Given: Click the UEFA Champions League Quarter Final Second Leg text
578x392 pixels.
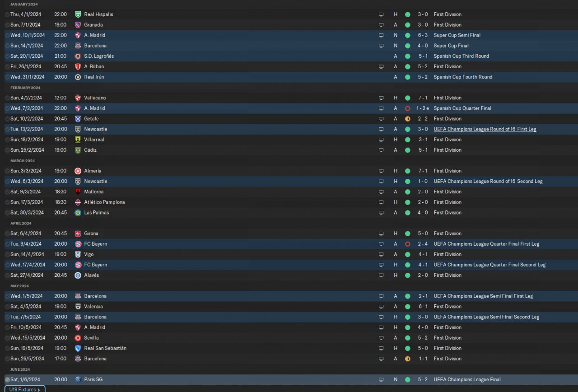Looking at the screenshot, I should (x=489, y=265).
